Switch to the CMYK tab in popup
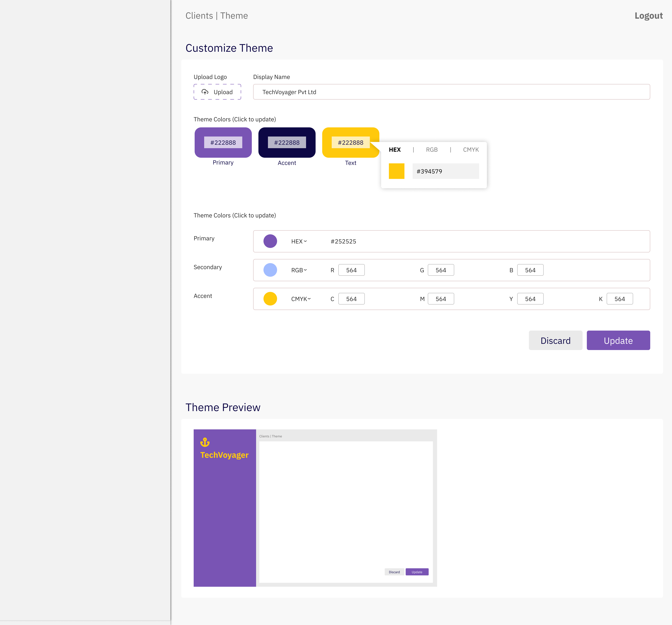This screenshot has height=625, width=672. coord(471,150)
